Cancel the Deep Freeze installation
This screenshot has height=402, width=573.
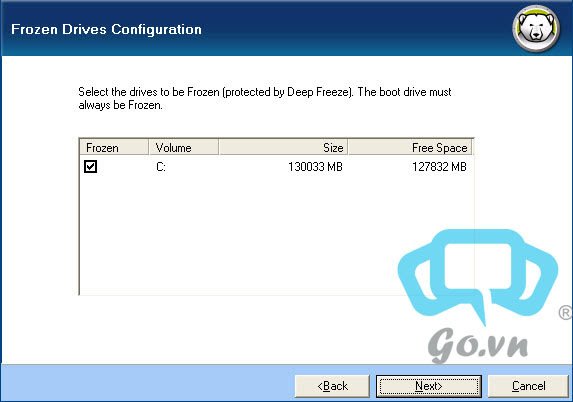528,386
